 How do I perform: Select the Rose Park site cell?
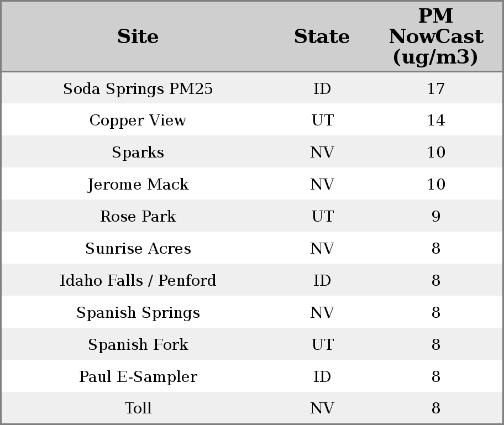click(x=138, y=217)
